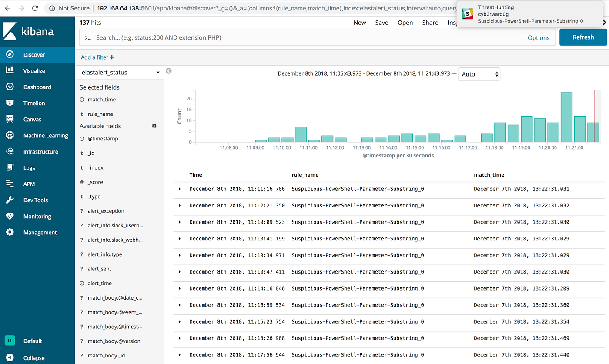Click the _type available field
Screen dimensions: 609x364
click(94, 197)
